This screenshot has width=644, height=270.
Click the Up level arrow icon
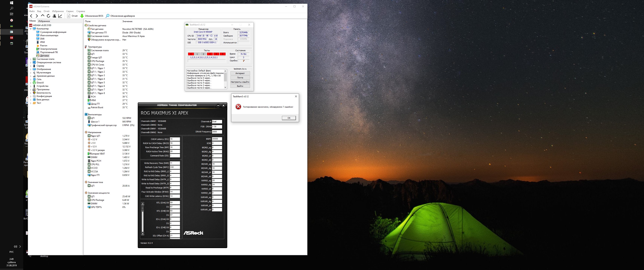(x=42, y=16)
